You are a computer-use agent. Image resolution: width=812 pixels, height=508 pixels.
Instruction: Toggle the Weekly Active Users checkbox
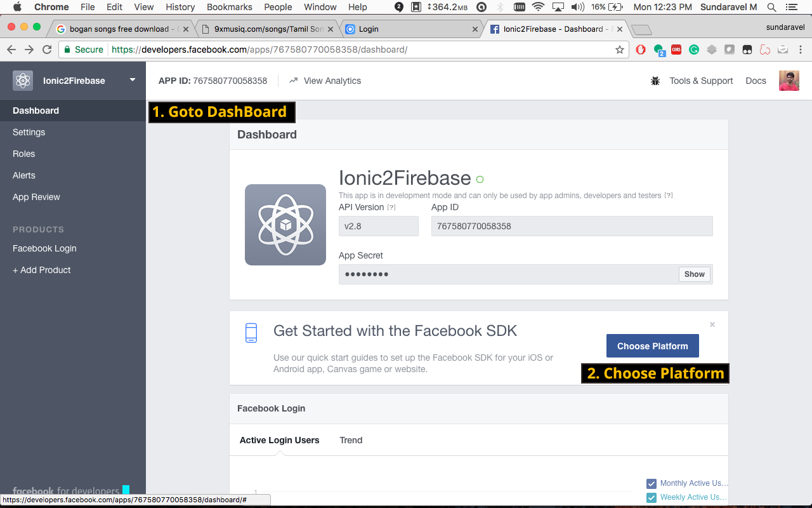tap(652, 497)
